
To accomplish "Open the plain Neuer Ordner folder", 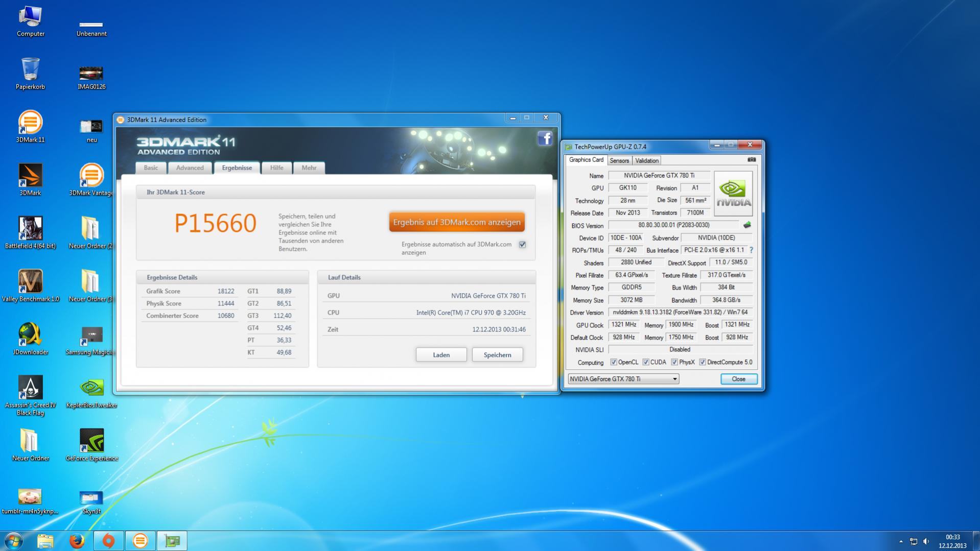I will pyautogui.click(x=30, y=445).
